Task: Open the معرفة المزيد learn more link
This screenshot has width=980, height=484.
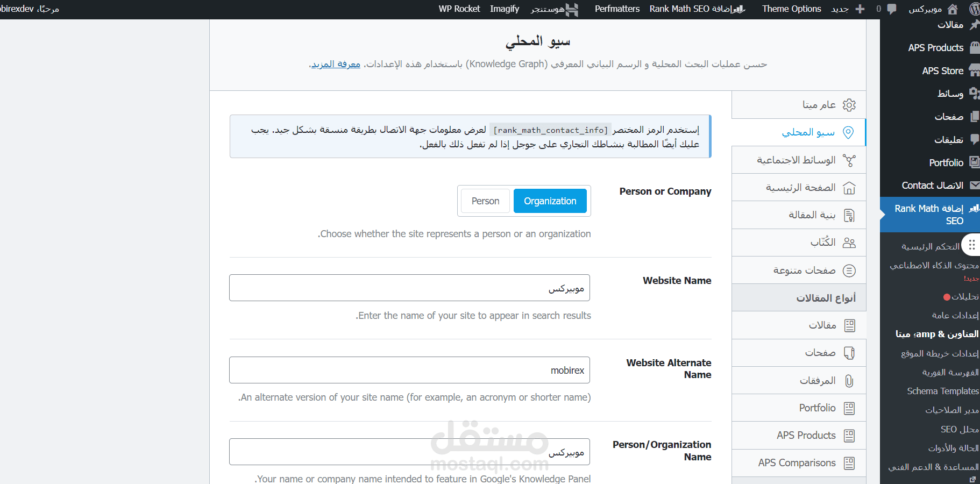Action: [336, 64]
